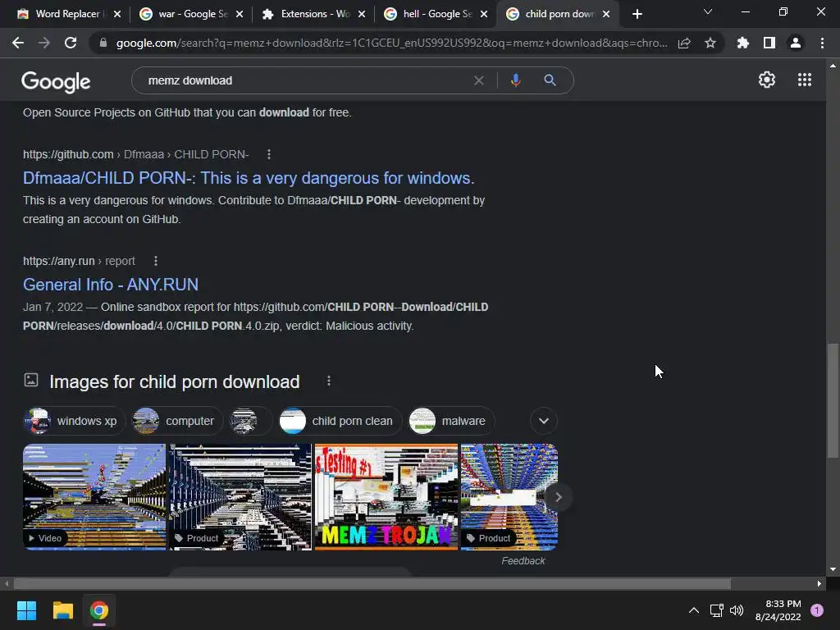Go back to the previous page
This screenshot has height=630, width=840.
[x=18, y=43]
